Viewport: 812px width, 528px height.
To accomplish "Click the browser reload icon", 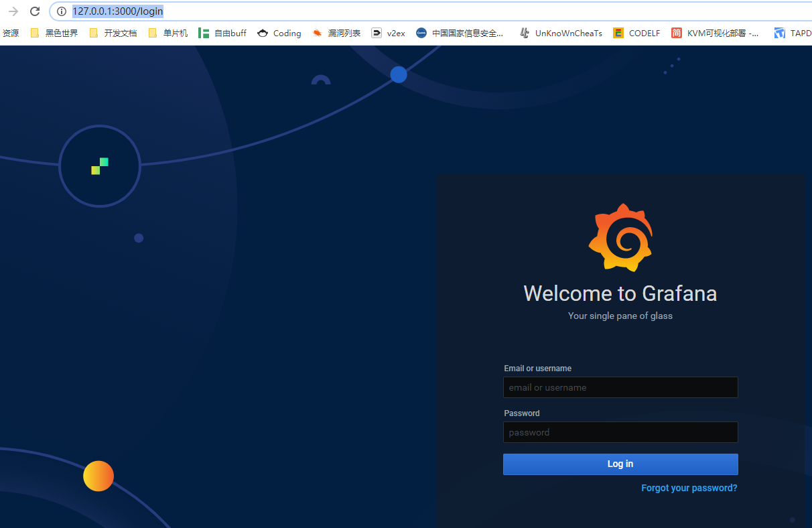I will 35,11.
